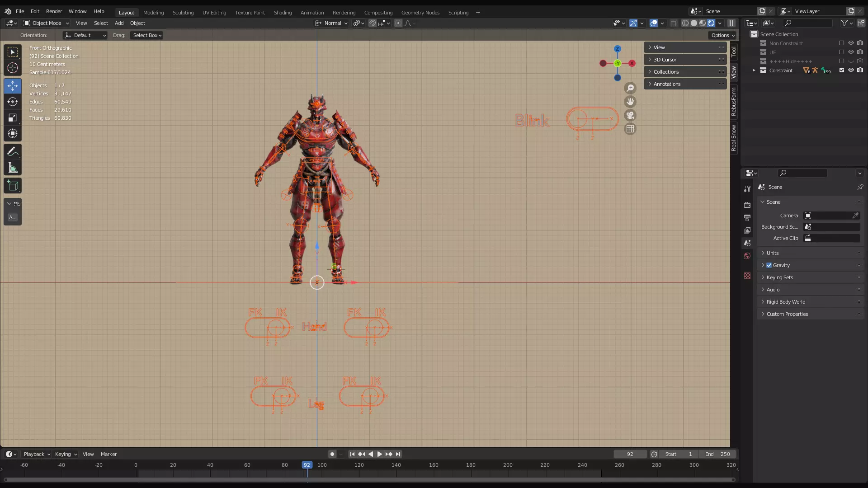
Task: Switch to the Geometry Nodes workspace tab
Action: [420, 13]
